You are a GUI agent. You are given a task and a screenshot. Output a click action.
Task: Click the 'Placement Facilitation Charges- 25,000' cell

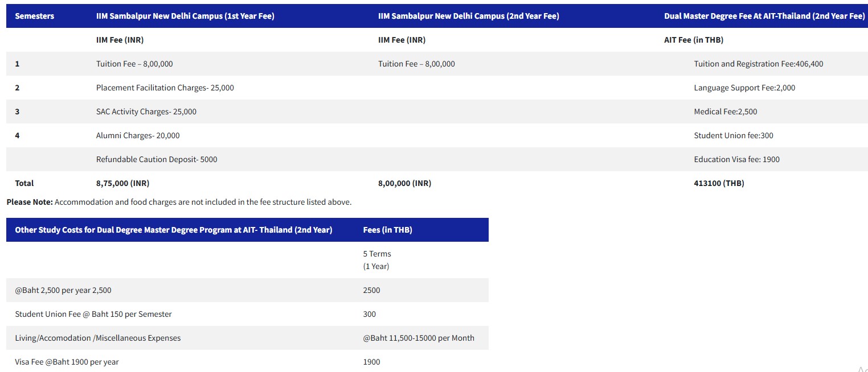click(x=165, y=88)
